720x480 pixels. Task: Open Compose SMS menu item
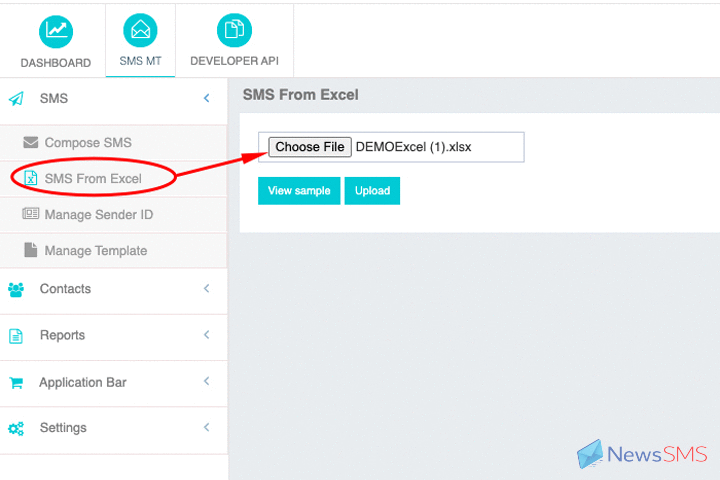point(88,143)
